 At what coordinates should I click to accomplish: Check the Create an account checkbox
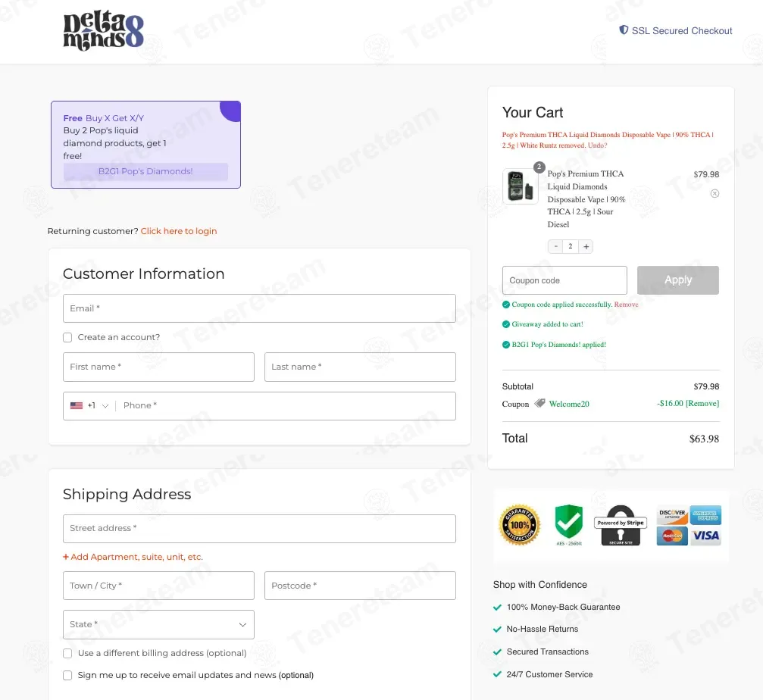pos(67,338)
